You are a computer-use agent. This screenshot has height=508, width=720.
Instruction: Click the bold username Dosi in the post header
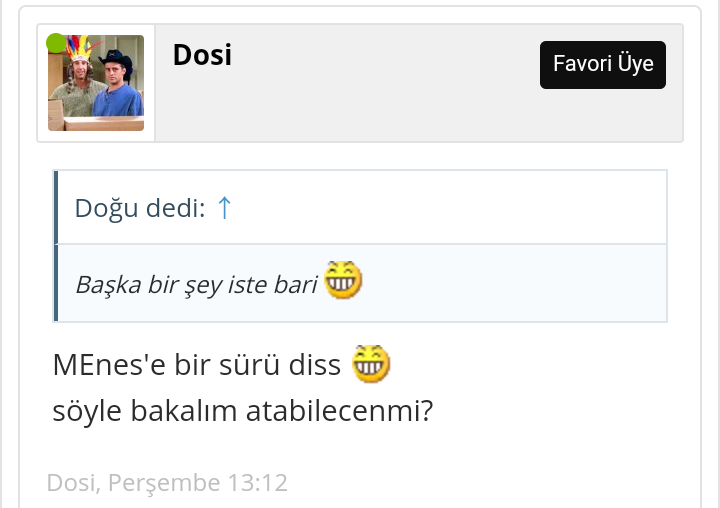202,55
